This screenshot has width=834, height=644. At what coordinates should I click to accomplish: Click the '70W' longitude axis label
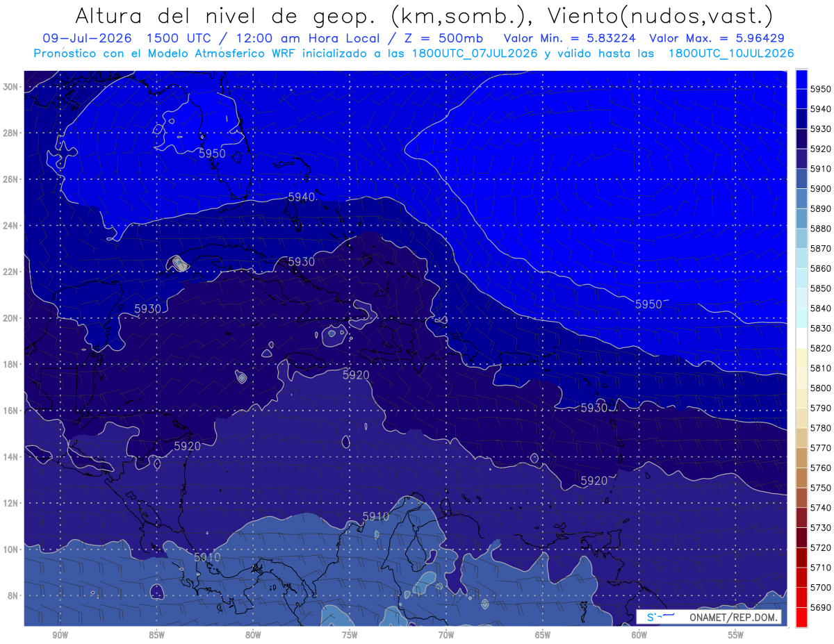tap(446, 636)
